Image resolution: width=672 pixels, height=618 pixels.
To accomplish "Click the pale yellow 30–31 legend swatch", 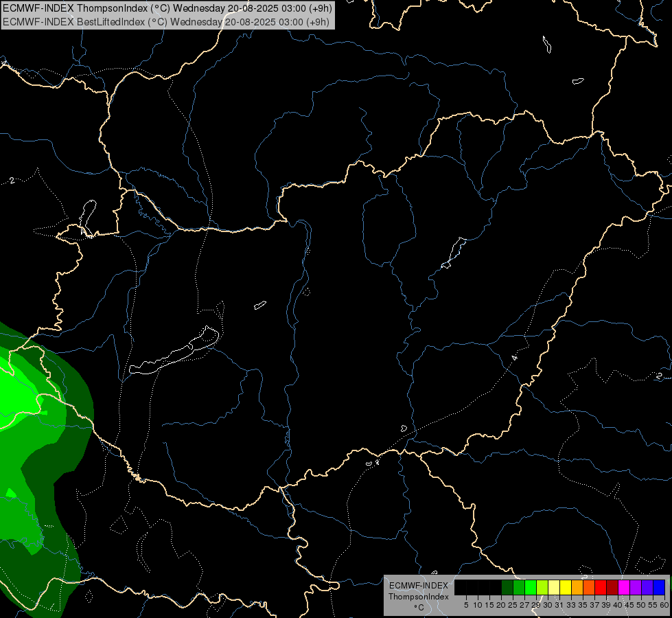I will click(554, 587).
